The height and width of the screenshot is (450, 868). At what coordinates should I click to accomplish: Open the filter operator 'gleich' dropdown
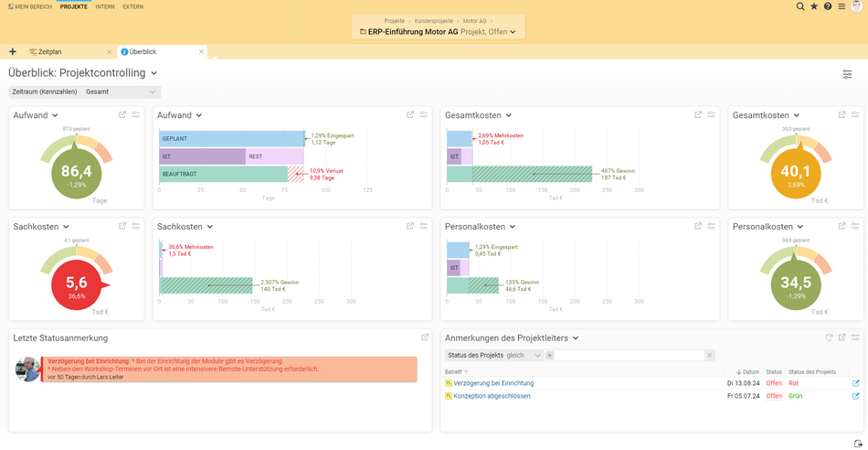coord(524,355)
